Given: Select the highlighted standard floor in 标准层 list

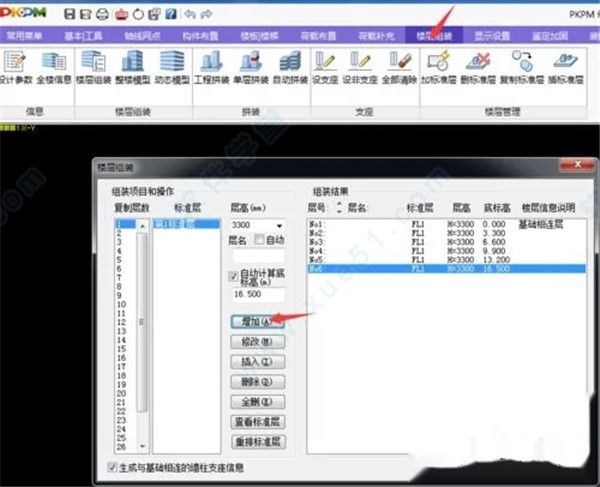Looking at the screenshot, I should click(x=187, y=224).
